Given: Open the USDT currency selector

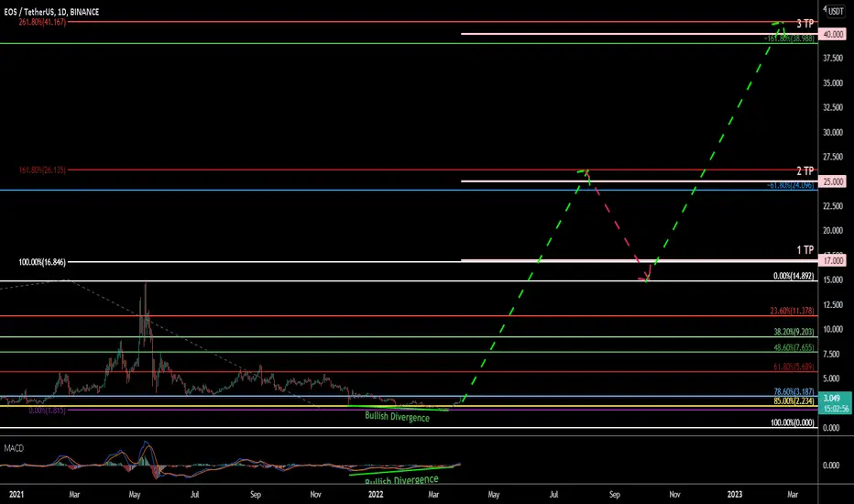Looking at the screenshot, I should (x=836, y=11).
